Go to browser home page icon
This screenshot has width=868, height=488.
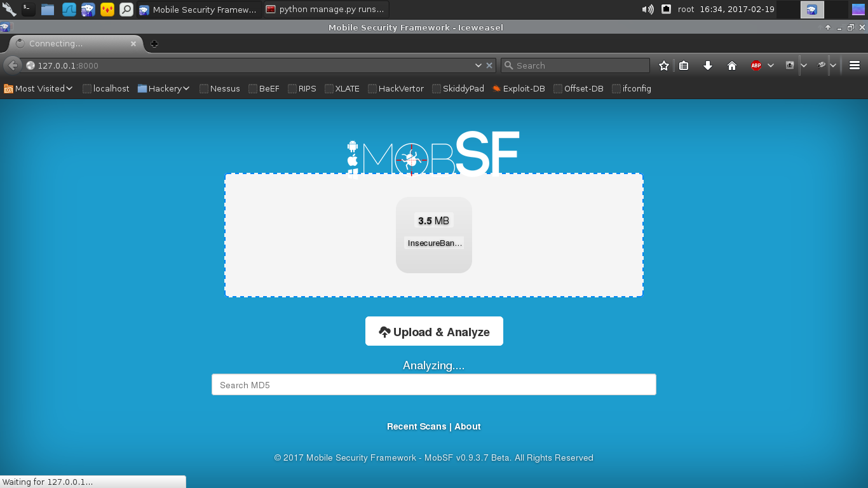(732, 65)
